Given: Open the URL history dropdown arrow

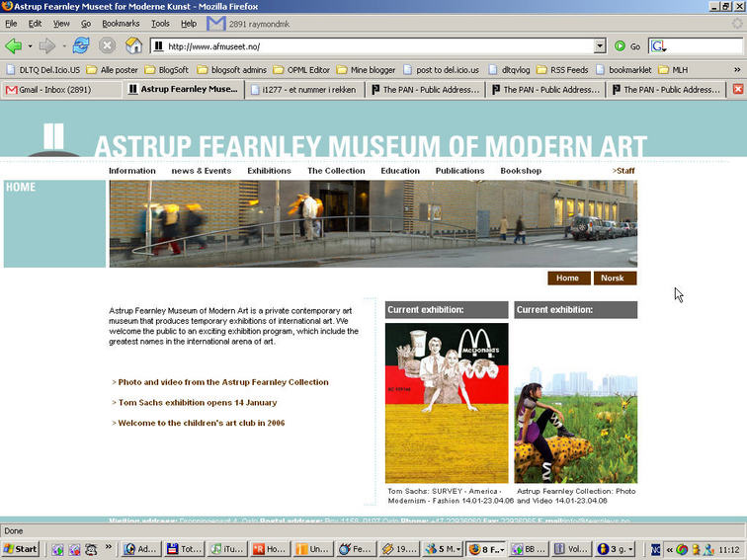Looking at the screenshot, I should tap(600, 46).
